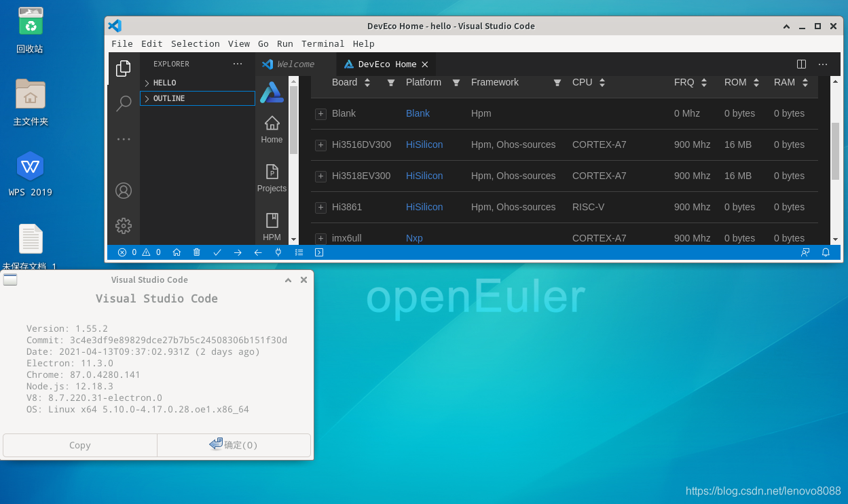Open editor more actions ellipsis

tap(823, 64)
